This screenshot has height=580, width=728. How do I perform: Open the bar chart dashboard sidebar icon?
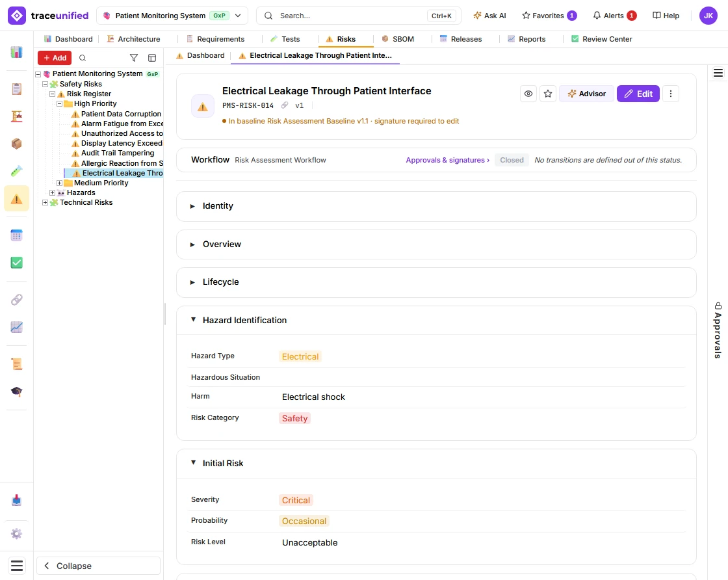coord(17,53)
